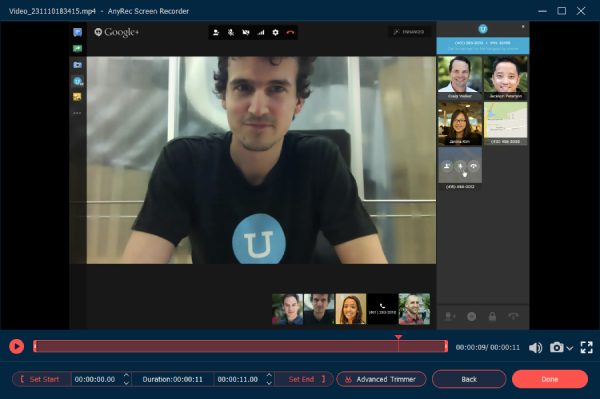Click the last filmstrip thumbnail, plaid shirt man
This screenshot has height=399, width=600.
[414, 309]
